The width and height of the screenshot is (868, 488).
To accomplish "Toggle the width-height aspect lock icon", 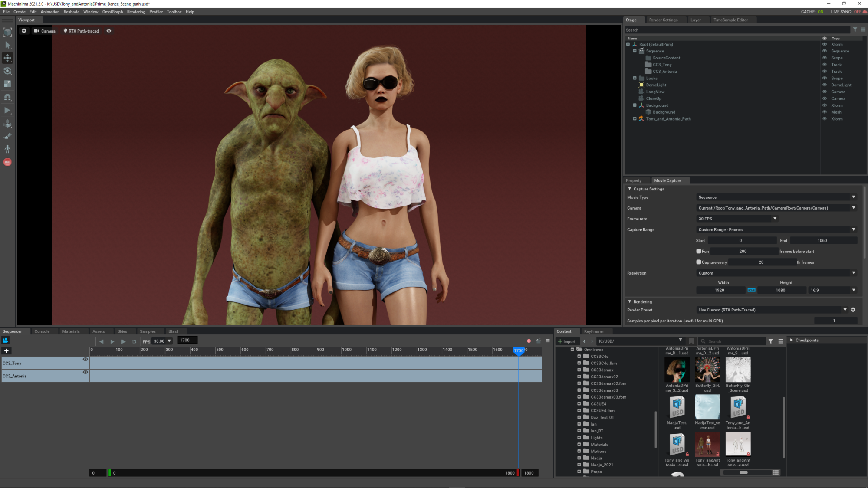I will click(x=751, y=290).
